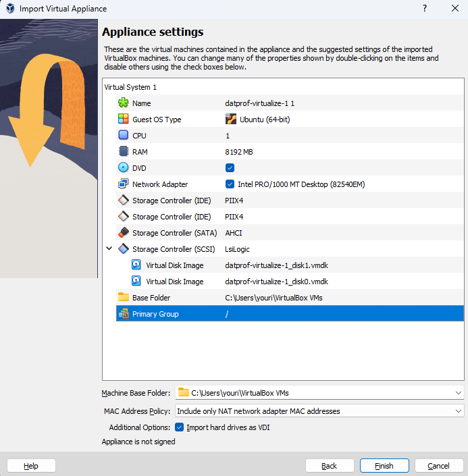
Task: Click the Primary Group icon
Action: [123, 314]
